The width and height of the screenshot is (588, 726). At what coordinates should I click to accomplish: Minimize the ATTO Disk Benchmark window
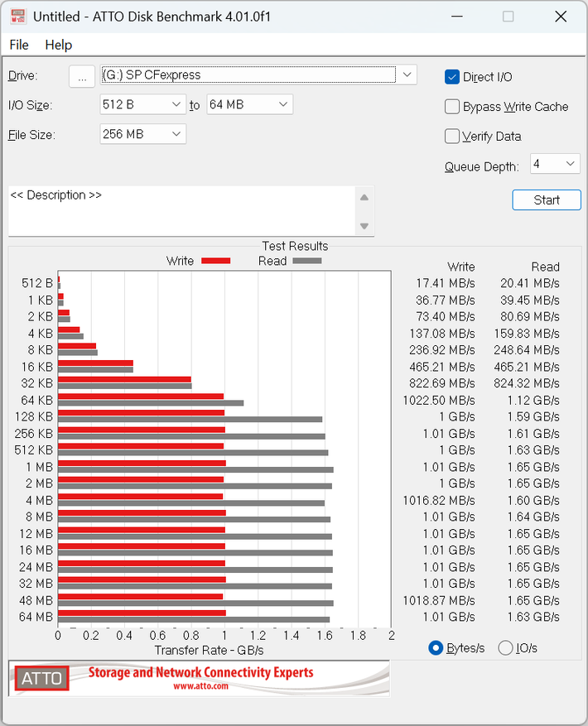457,17
